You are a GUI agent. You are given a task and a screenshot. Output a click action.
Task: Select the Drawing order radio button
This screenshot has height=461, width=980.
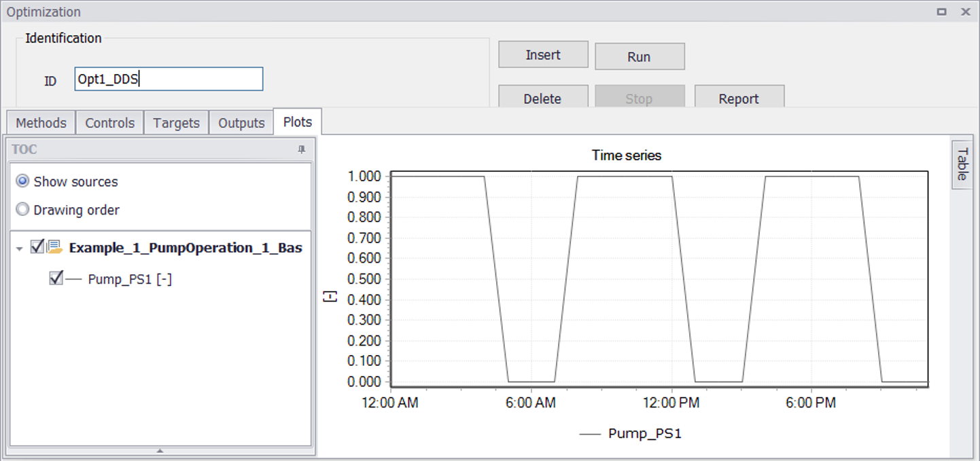pyautogui.click(x=22, y=210)
